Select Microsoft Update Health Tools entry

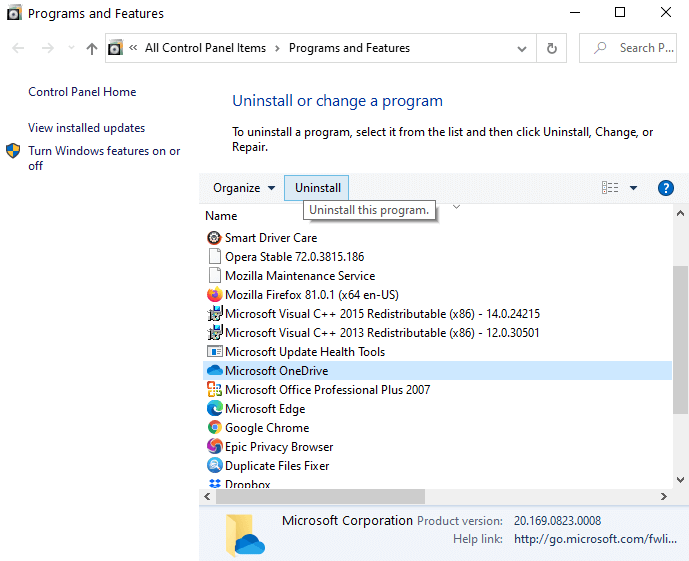coord(305,351)
